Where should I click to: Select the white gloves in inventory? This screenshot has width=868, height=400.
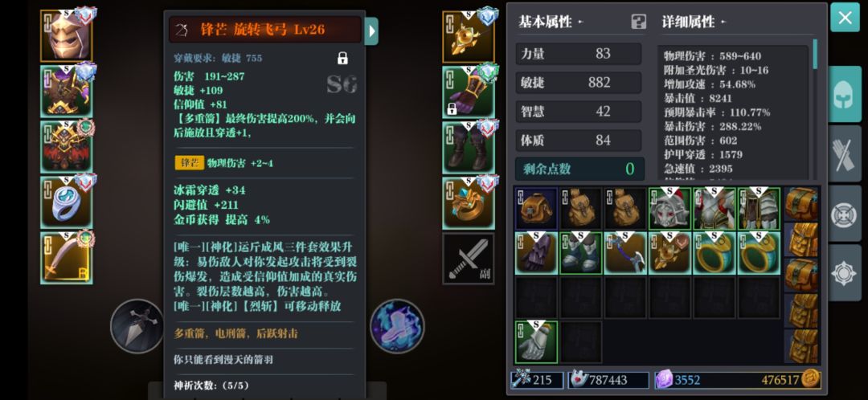[x=536, y=342]
